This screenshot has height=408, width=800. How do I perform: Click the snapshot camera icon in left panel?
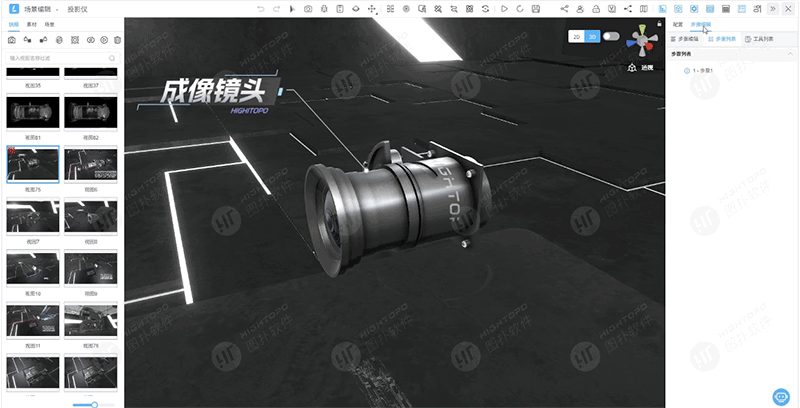[x=12, y=40]
